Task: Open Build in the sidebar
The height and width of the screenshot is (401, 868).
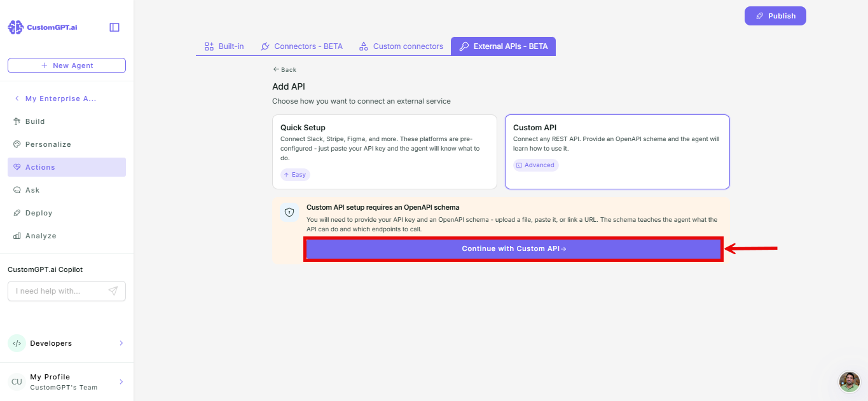Action: 67,121
